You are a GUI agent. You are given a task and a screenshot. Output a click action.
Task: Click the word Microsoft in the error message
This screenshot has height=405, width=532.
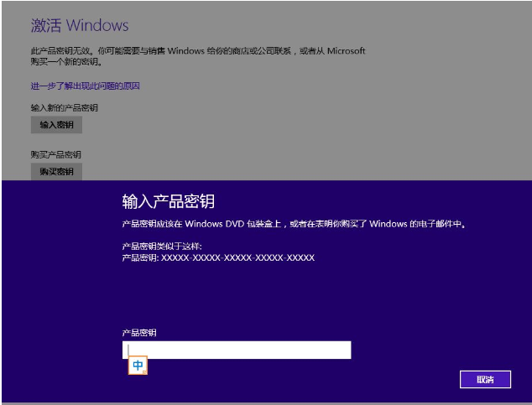[344, 51]
